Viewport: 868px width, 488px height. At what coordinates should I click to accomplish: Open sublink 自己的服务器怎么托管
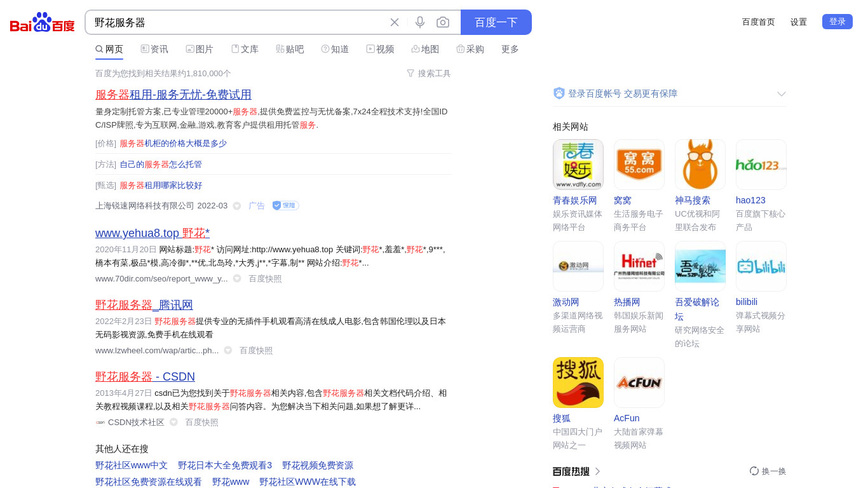pos(161,165)
